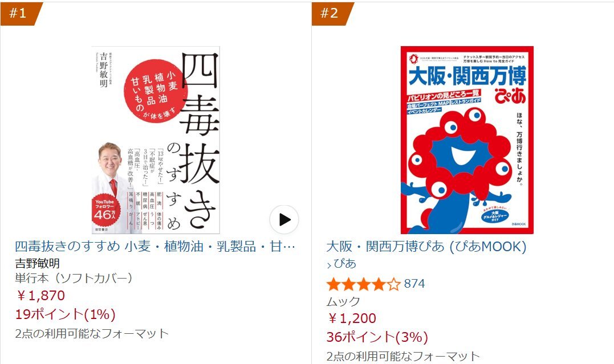Click the 19ポイント(1%) text

(66, 314)
